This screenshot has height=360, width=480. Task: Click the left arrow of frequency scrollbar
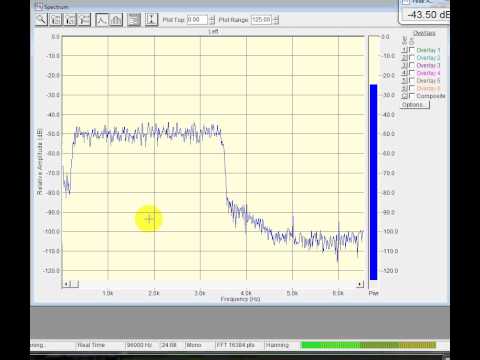click(66, 284)
